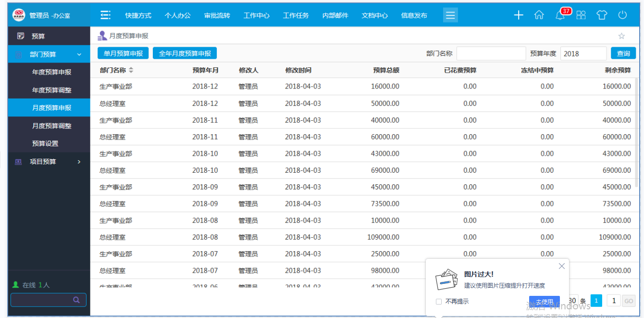Screen dimensions: 644x318
Task: Open the more menus hamburger icon
Action: pos(450,15)
